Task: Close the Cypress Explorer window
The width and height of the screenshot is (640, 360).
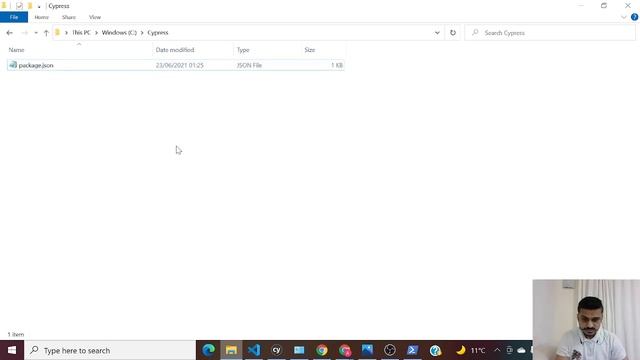Action: pos(628,5)
